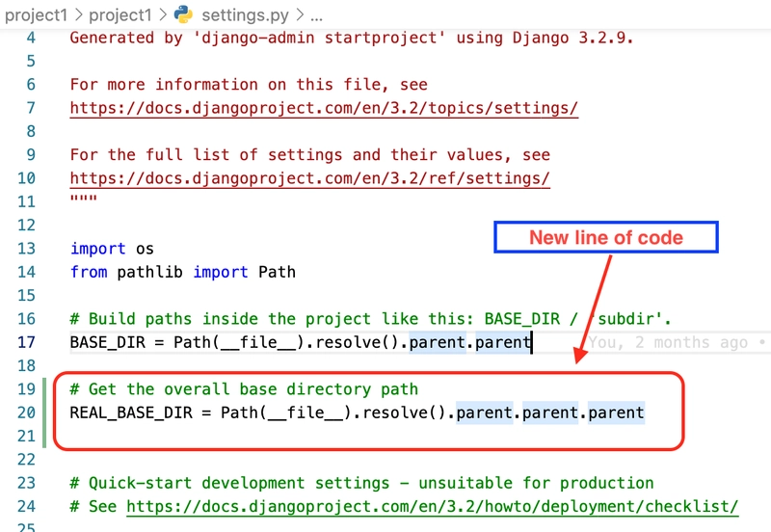The image size is (771, 532).
Task: Click the closing triple quotes on line 11
Action: point(84,199)
